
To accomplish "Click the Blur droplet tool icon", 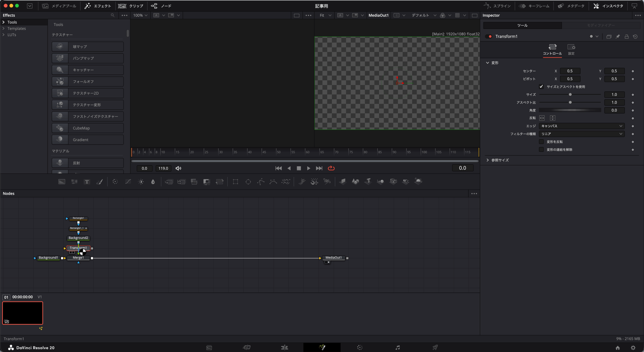I will click(x=153, y=182).
